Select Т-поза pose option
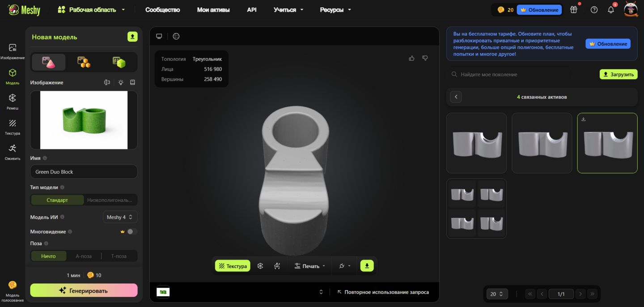 coord(119,256)
